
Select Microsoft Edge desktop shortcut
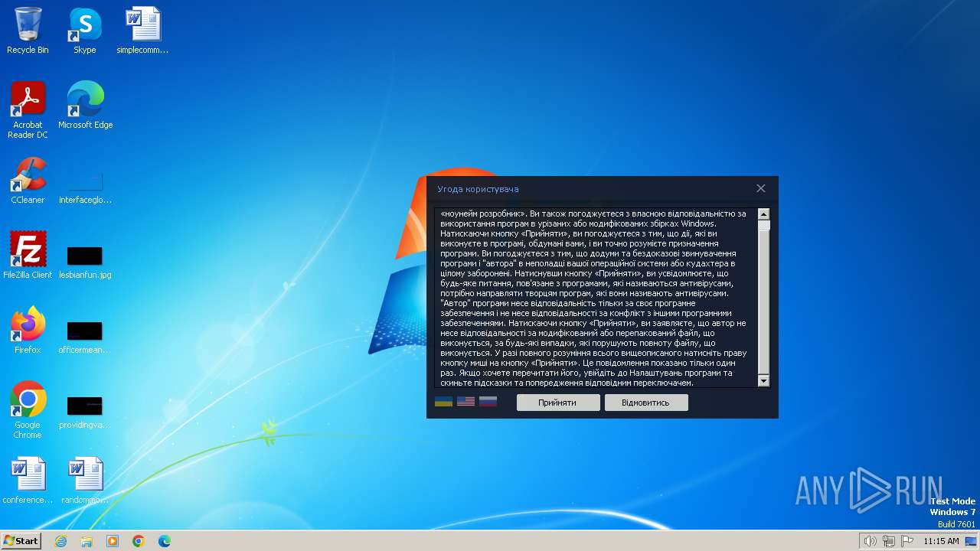(x=85, y=105)
